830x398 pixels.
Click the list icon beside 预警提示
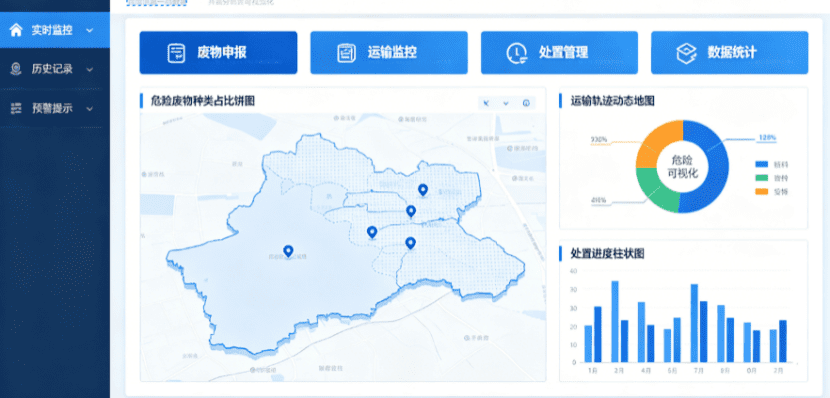click(16, 108)
